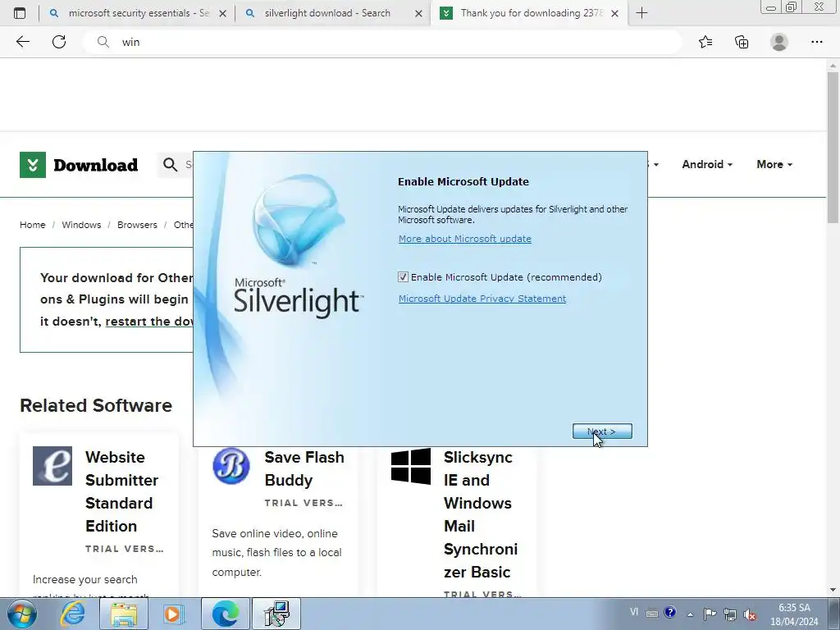This screenshot has height=630, width=840.
Task: Close the microsoft security essentials tab
Action: pyautogui.click(x=222, y=13)
